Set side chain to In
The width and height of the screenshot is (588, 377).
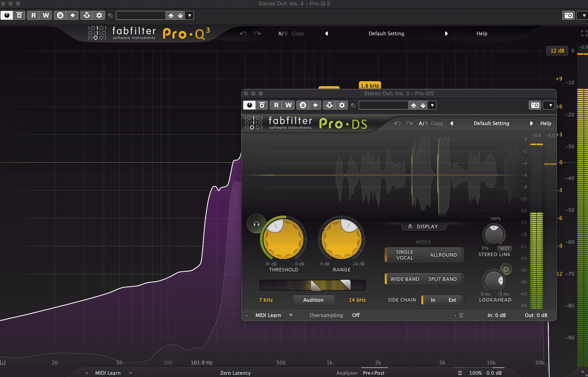click(432, 300)
